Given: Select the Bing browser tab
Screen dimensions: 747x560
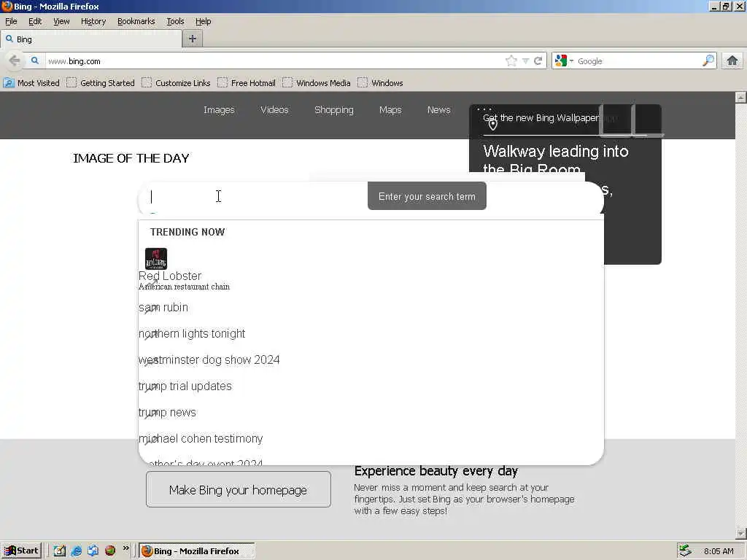Looking at the screenshot, I should coord(91,39).
